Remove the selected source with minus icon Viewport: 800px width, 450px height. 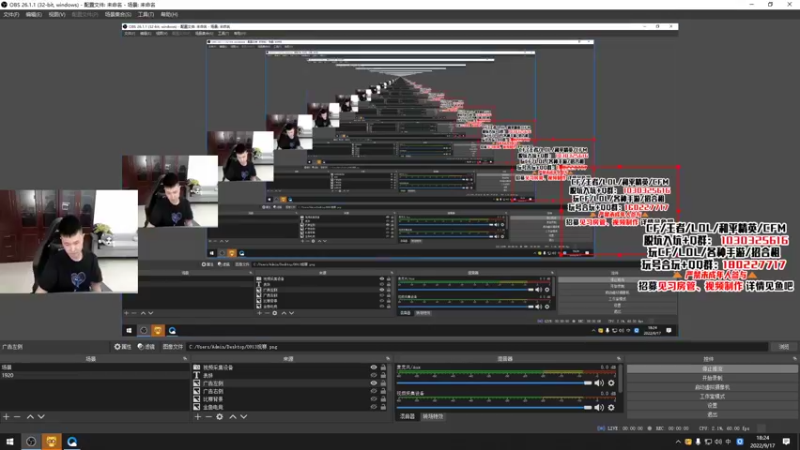click(209, 417)
